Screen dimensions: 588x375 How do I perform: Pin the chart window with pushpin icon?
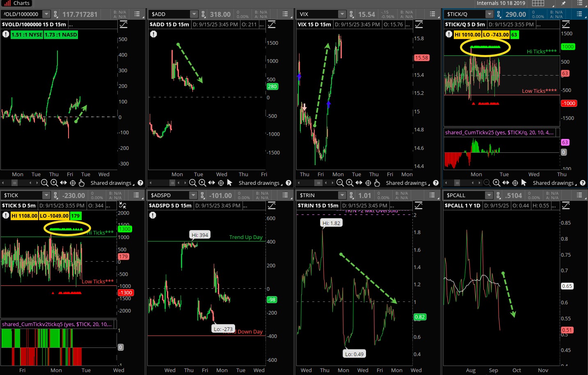[563, 3]
